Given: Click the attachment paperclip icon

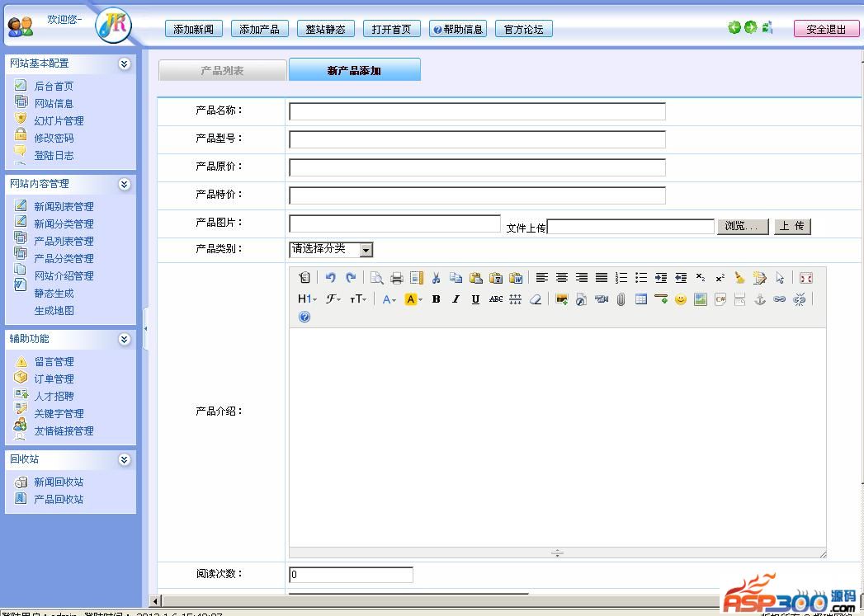Looking at the screenshot, I should click(621, 299).
